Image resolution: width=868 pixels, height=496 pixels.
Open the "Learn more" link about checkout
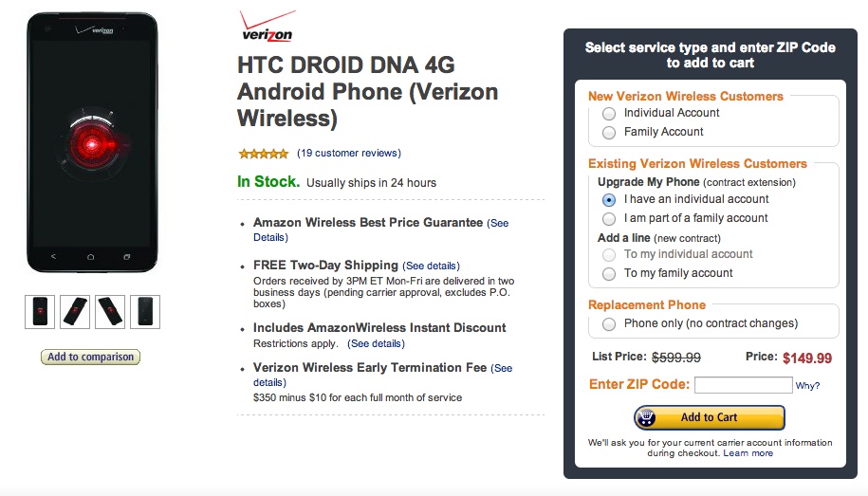point(748,453)
